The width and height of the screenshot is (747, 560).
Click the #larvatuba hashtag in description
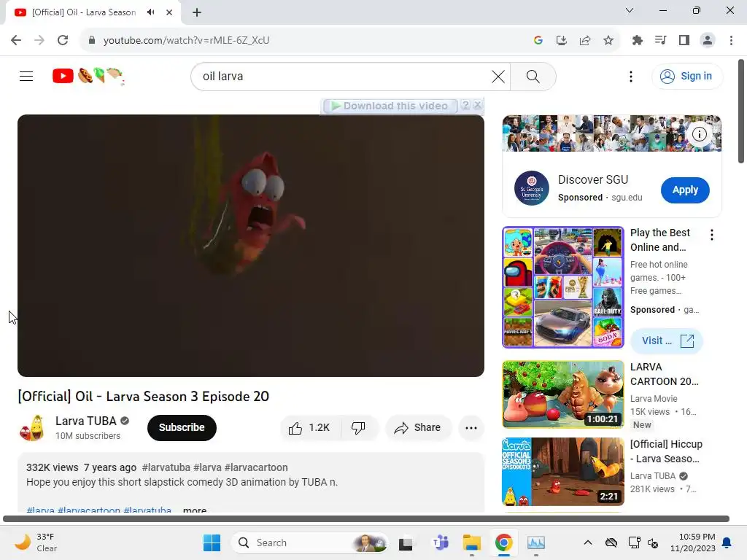(166, 467)
